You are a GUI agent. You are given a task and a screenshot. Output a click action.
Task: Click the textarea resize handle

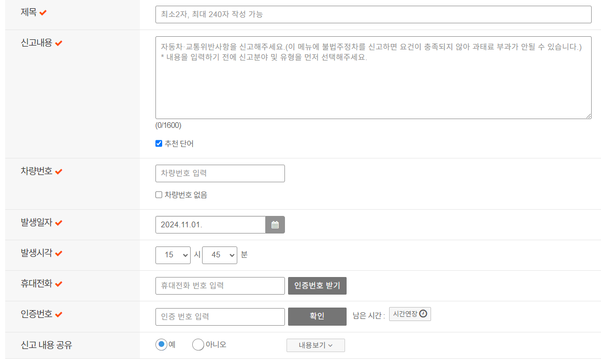tap(589, 115)
